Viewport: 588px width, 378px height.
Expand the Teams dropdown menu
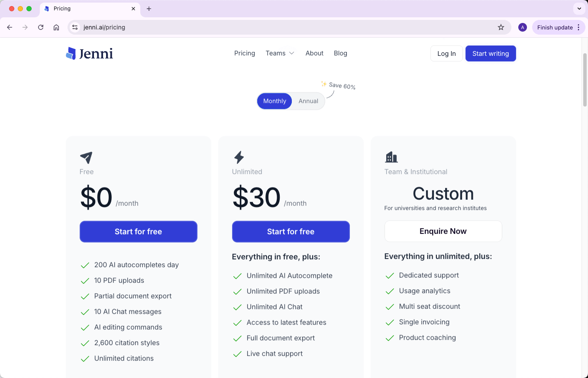pos(280,53)
